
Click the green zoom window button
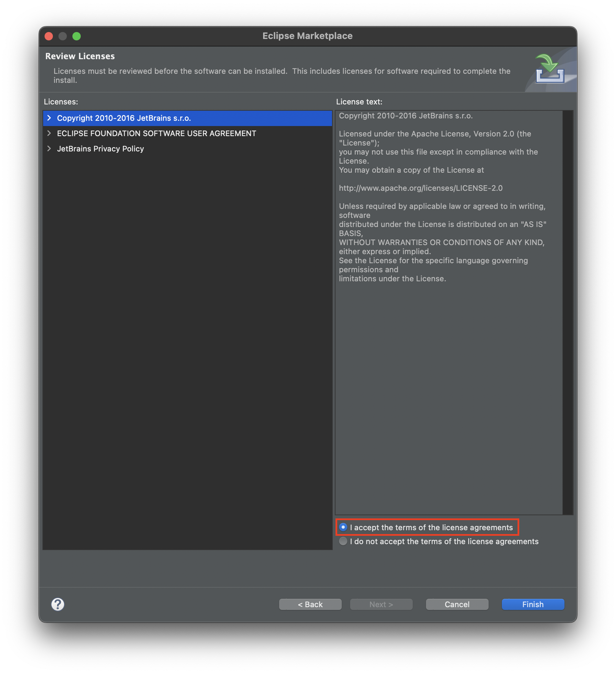coord(77,36)
